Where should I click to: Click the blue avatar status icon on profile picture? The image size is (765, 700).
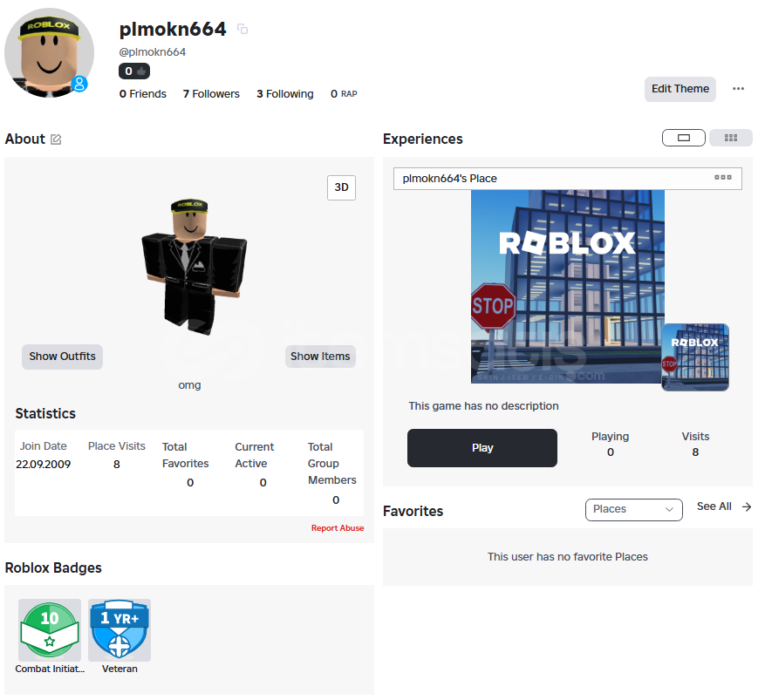tap(79, 84)
